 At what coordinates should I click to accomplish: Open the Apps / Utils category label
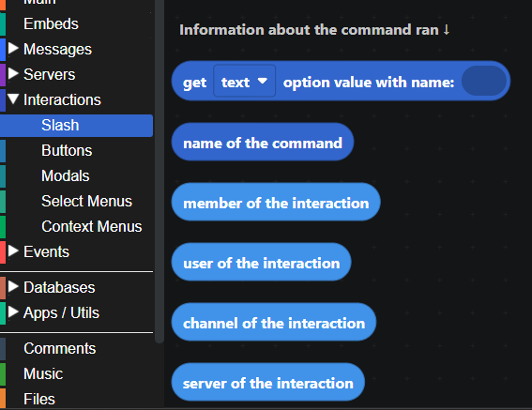coord(61,313)
